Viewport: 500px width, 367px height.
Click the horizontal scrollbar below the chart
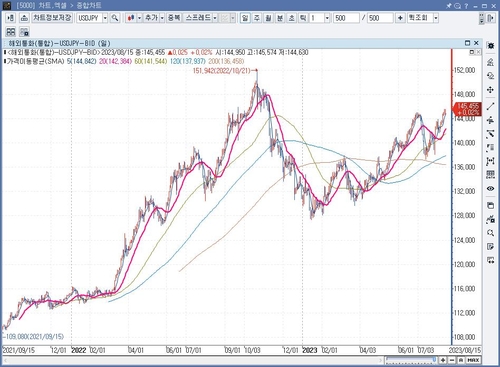pyautogui.click(x=192, y=360)
